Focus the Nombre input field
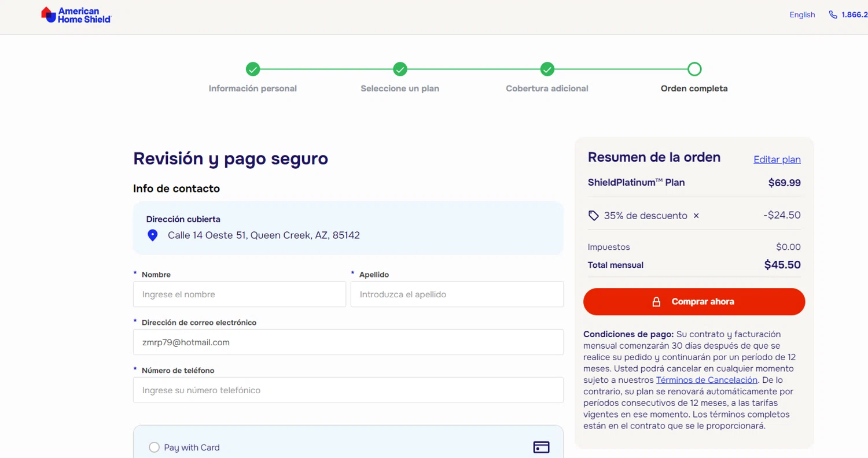The image size is (868, 458). (x=240, y=294)
